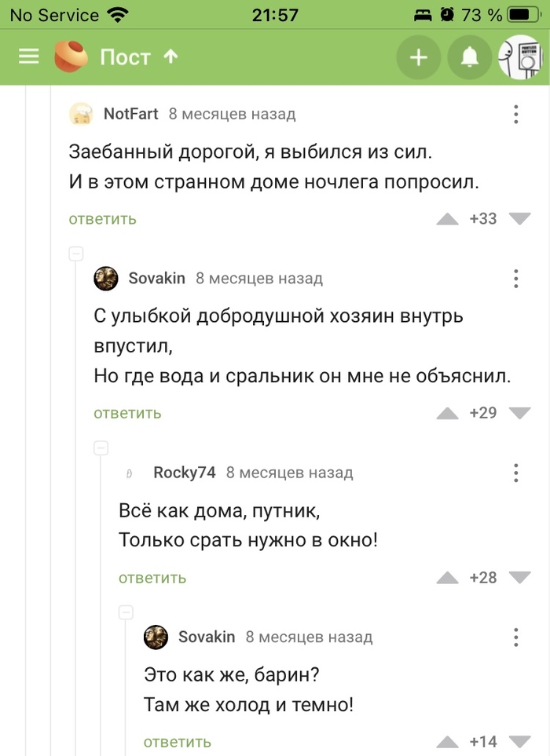Collapse Rocky74's comment branch

[101, 448]
